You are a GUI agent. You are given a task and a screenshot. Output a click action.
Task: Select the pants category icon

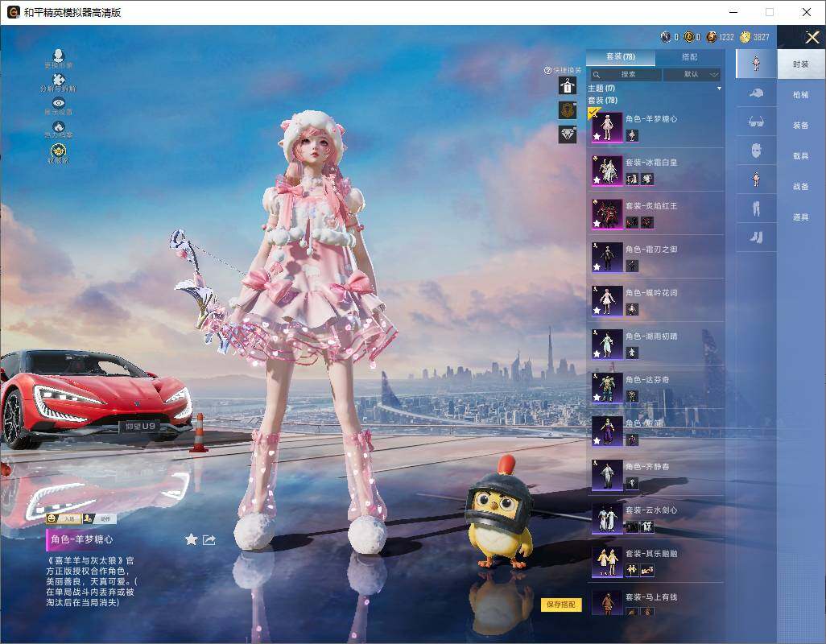pyautogui.click(x=756, y=208)
